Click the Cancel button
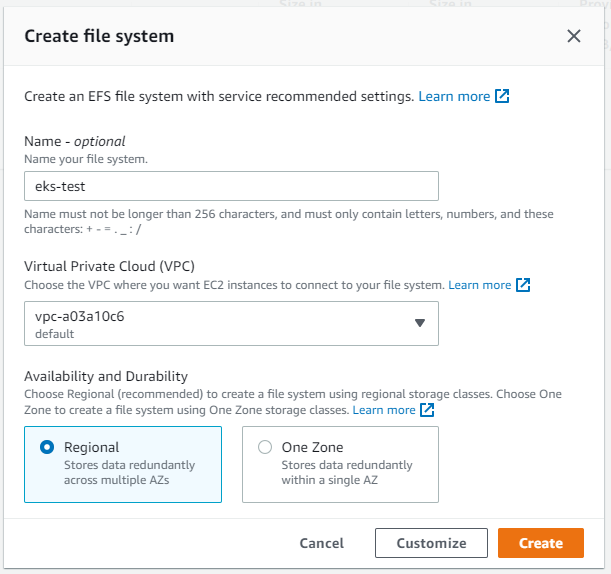This screenshot has width=611, height=574. [321, 543]
